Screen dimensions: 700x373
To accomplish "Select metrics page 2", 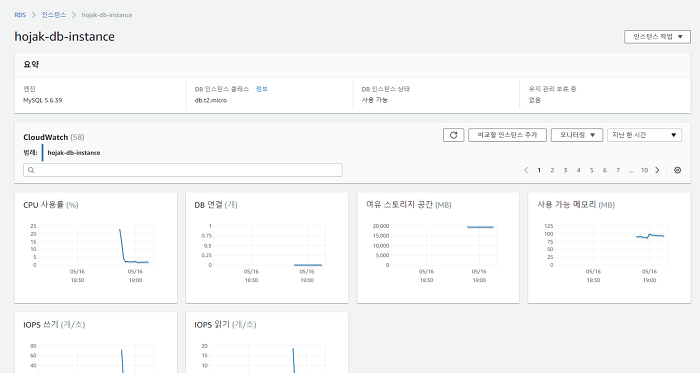I will coord(552,170).
